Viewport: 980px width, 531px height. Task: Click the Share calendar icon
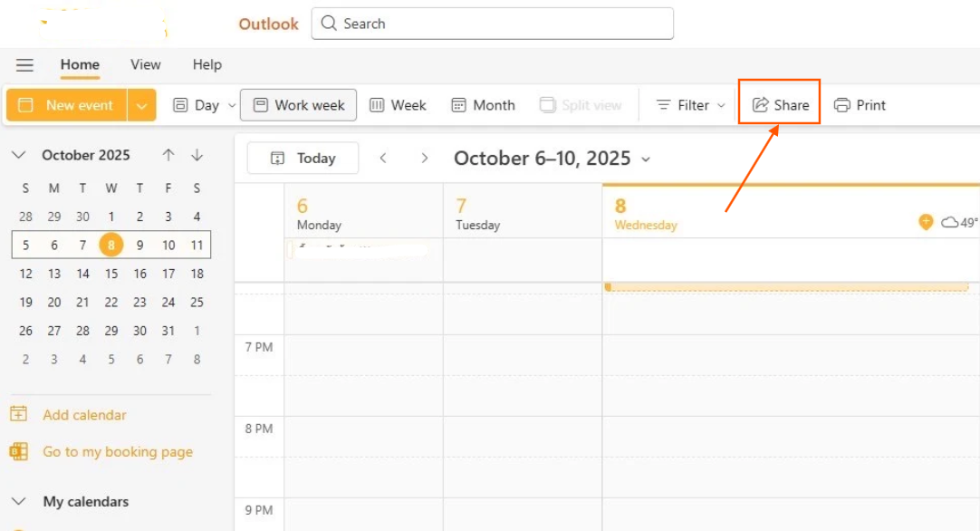tap(761, 105)
